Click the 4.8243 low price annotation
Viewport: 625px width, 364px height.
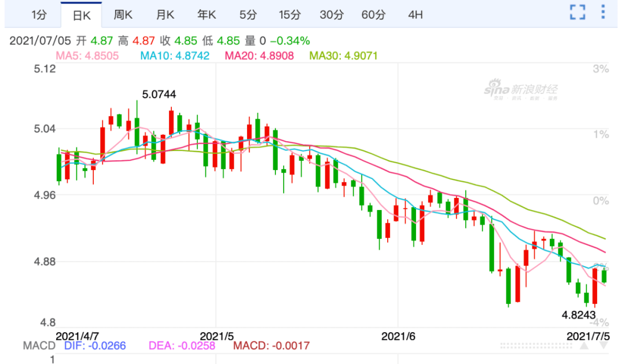(x=578, y=315)
